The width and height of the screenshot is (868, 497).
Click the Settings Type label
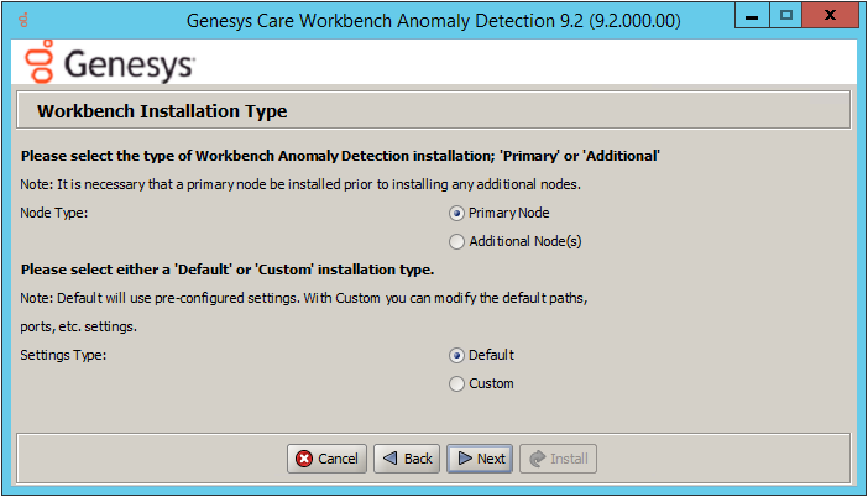pos(63,355)
